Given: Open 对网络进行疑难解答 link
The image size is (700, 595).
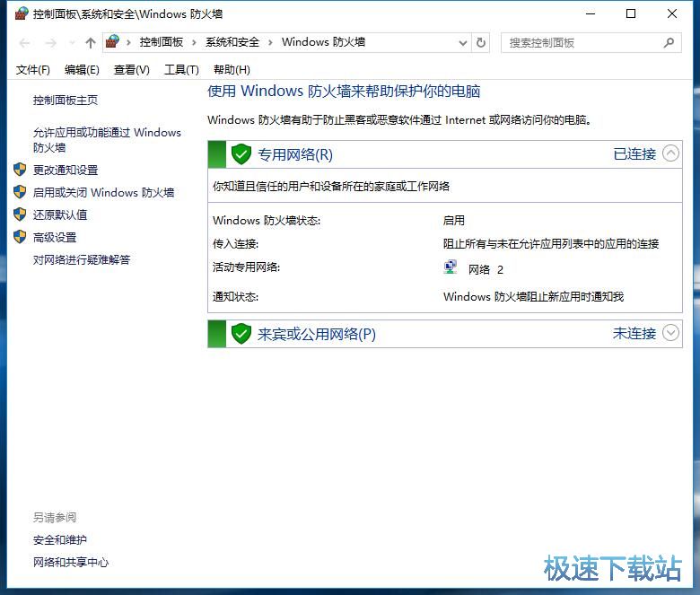Looking at the screenshot, I should 82,259.
